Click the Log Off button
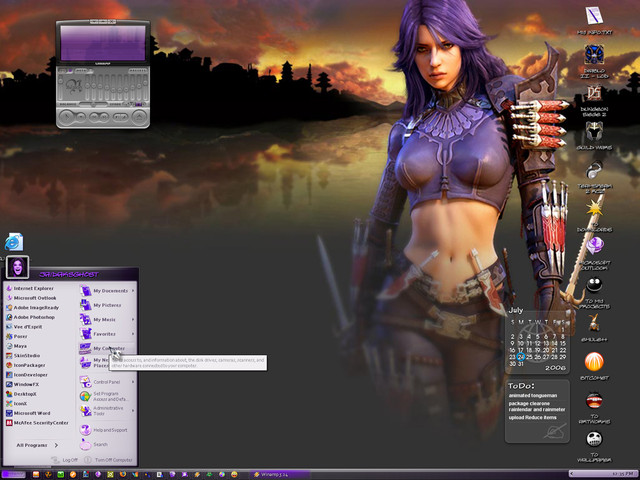 pos(64,460)
